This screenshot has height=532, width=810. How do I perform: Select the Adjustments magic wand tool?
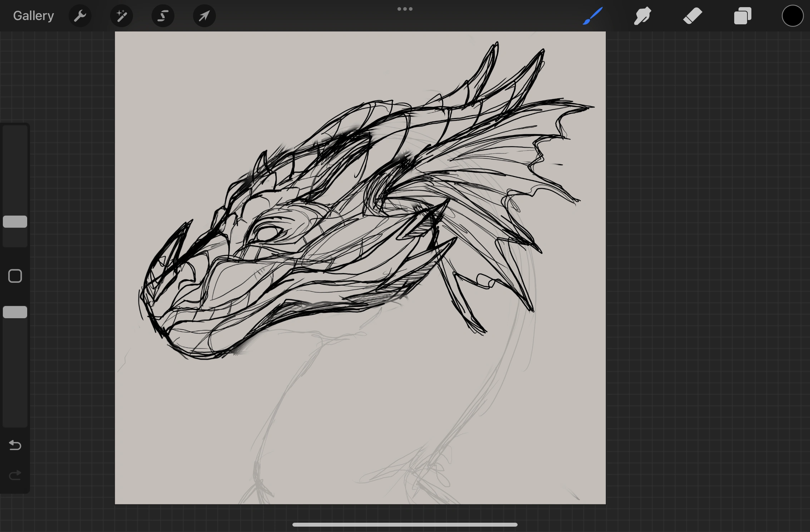(x=121, y=16)
